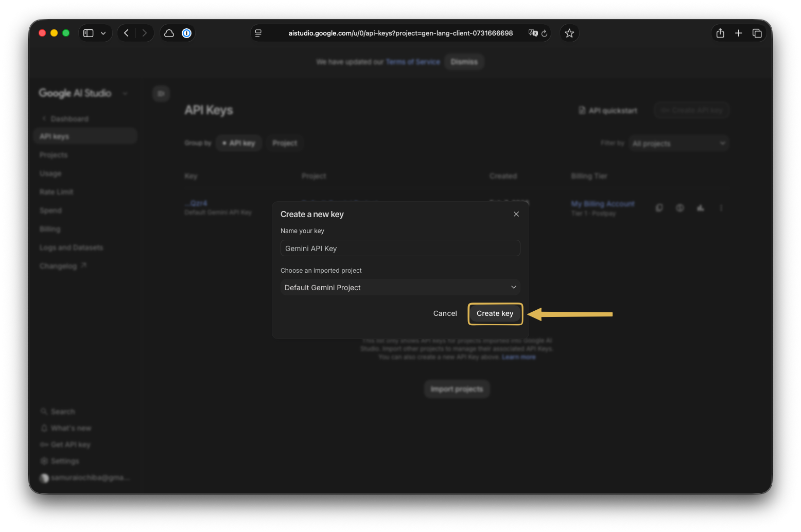The height and width of the screenshot is (532, 801).
Task: Reload the page
Action: tap(545, 33)
